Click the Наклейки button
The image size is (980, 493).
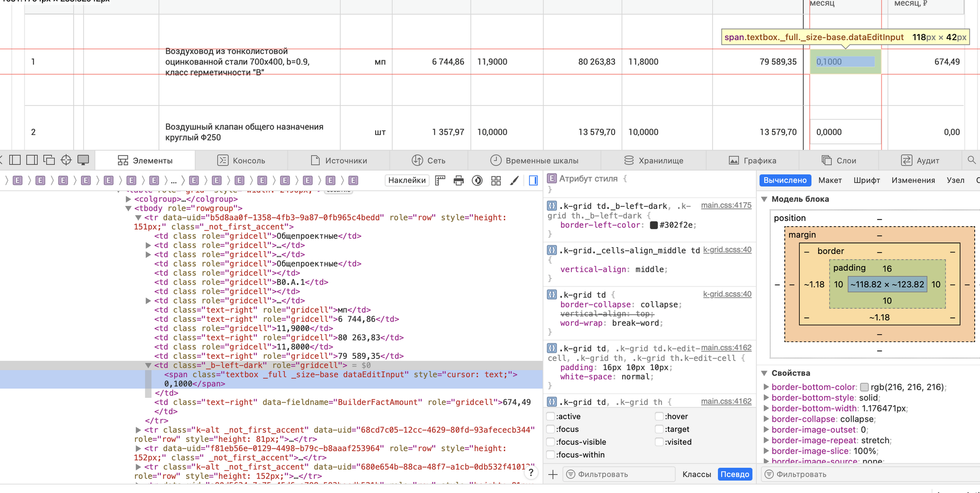[x=407, y=180]
